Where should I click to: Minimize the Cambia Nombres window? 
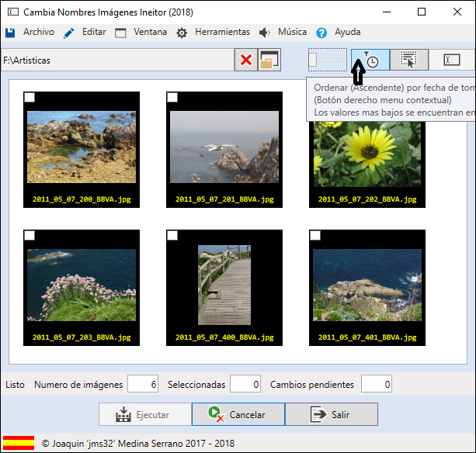387,12
